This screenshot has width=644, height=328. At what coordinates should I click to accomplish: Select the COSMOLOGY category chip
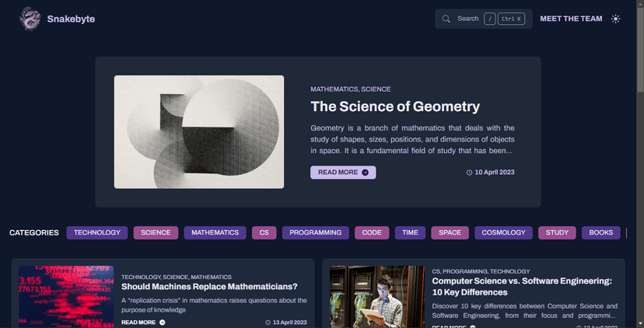503,232
